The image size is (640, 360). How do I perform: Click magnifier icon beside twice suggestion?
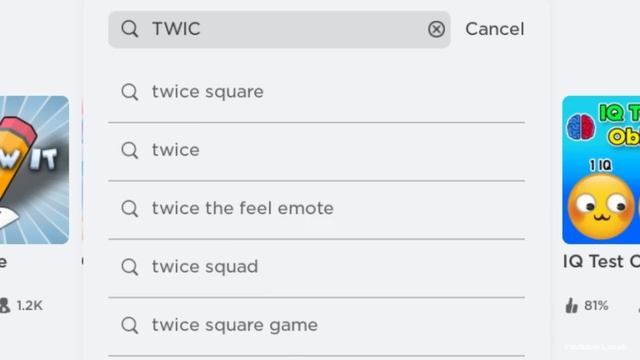coord(130,150)
